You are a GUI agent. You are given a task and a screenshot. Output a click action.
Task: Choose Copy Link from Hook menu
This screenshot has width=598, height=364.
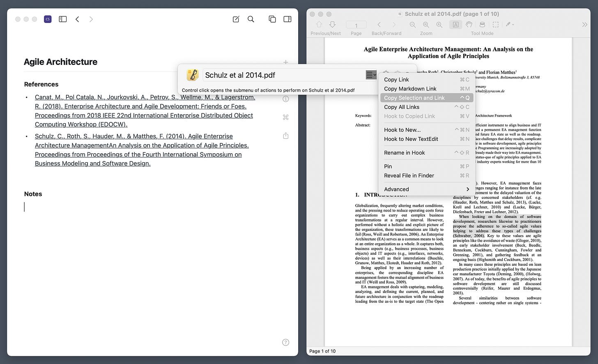pos(427,80)
